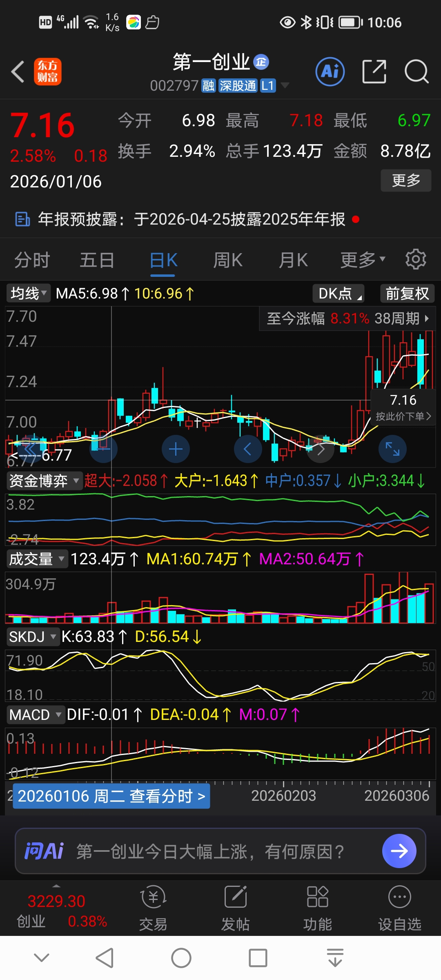Move chart right with grey chevron circle
The height and width of the screenshot is (980, 441).
pyautogui.click(x=321, y=449)
